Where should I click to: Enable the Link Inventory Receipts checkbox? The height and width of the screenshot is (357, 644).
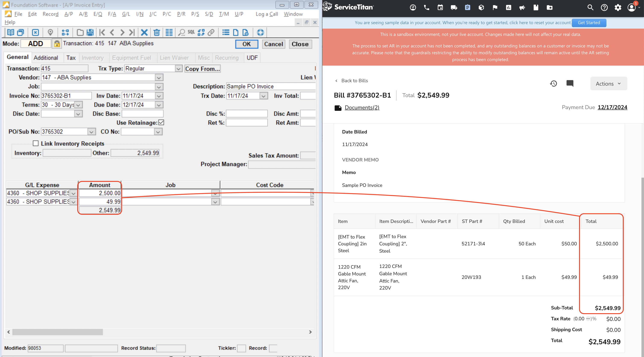tap(36, 143)
